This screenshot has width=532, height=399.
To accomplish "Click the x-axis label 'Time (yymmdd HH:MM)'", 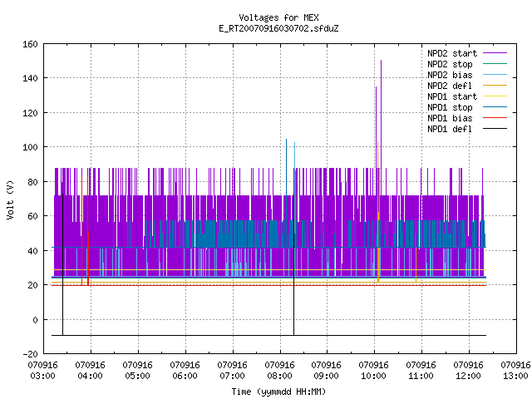I will click(278, 392).
